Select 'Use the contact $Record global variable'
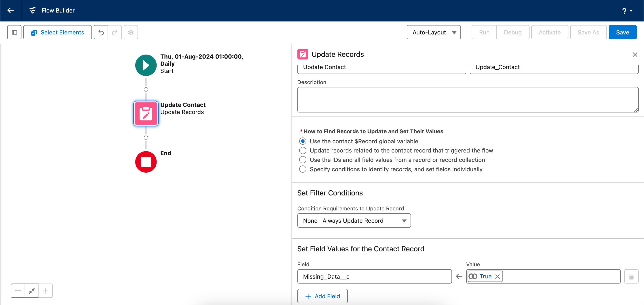The height and width of the screenshot is (305, 644). pos(303,141)
